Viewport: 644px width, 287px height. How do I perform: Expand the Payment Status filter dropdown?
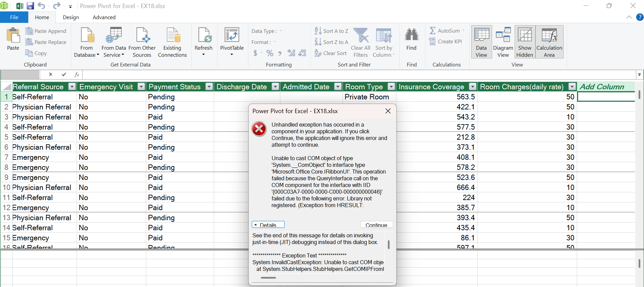[x=209, y=87]
